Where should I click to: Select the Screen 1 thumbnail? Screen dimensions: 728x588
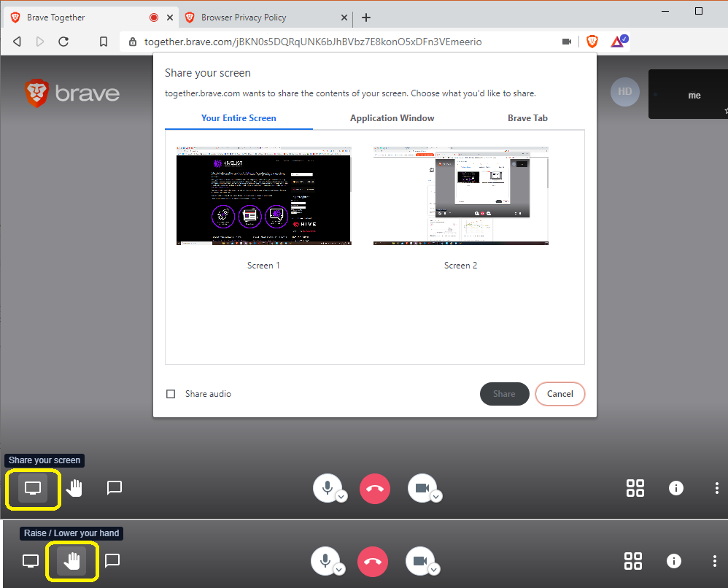click(x=264, y=196)
